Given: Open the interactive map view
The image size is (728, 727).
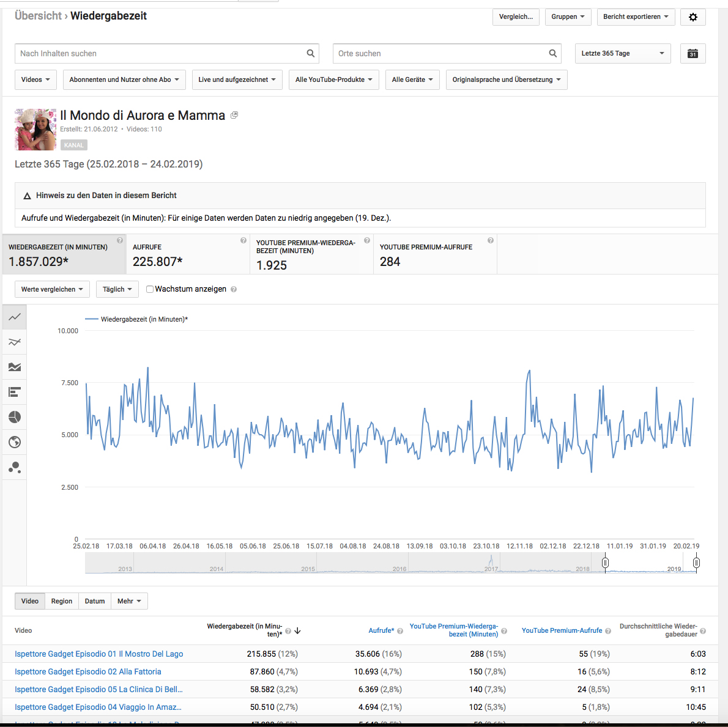Looking at the screenshot, I should [15, 442].
